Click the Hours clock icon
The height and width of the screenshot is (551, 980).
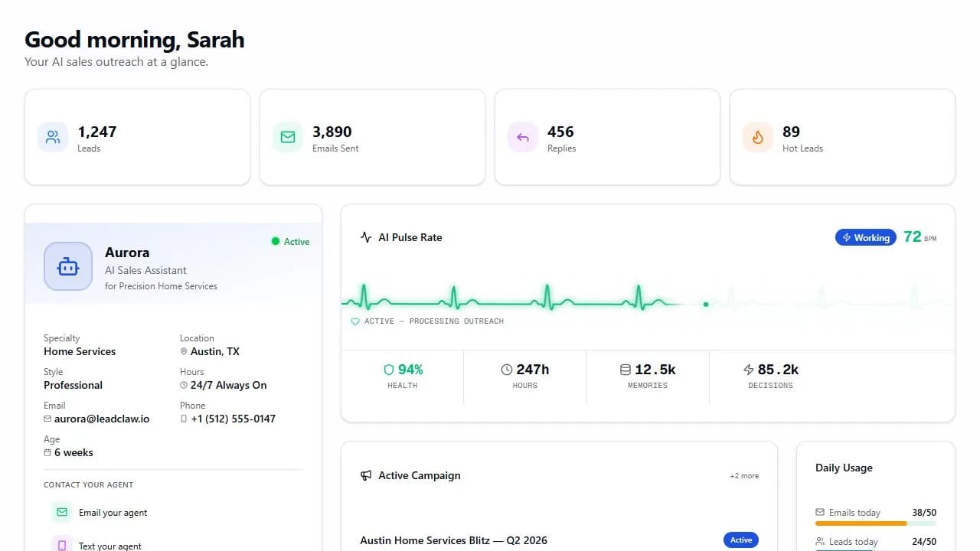click(x=507, y=370)
